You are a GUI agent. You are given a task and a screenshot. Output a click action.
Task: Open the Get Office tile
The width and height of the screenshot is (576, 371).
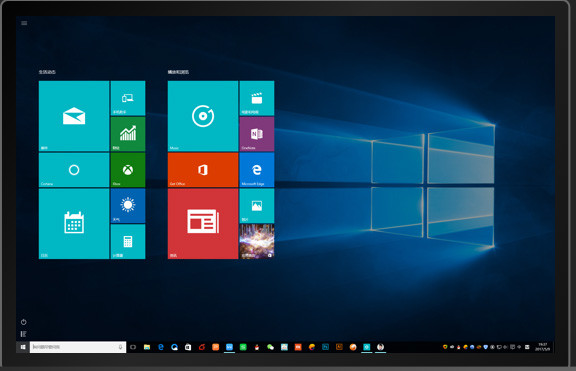pos(203,170)
